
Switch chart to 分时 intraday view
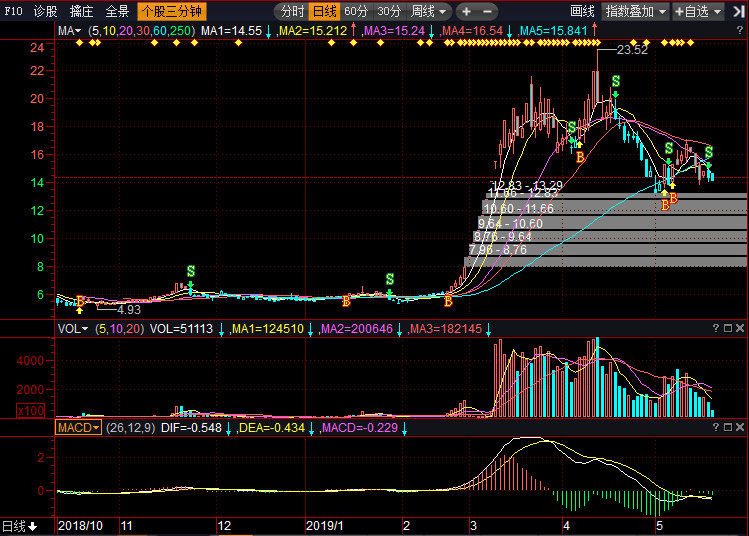pos(291,11)
